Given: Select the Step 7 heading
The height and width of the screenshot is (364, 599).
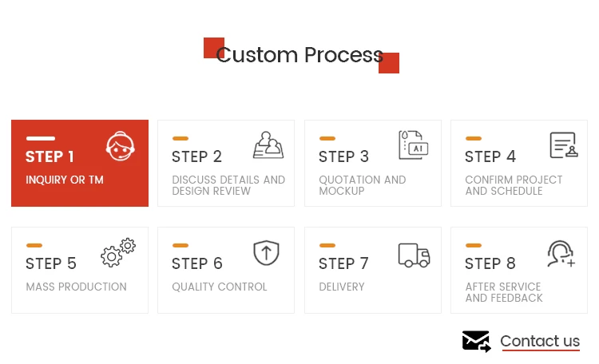Looking at the screenshot, I should point(343,263).
